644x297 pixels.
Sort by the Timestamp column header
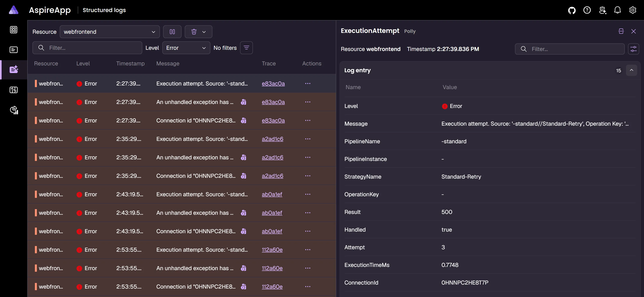click(130, 64)
